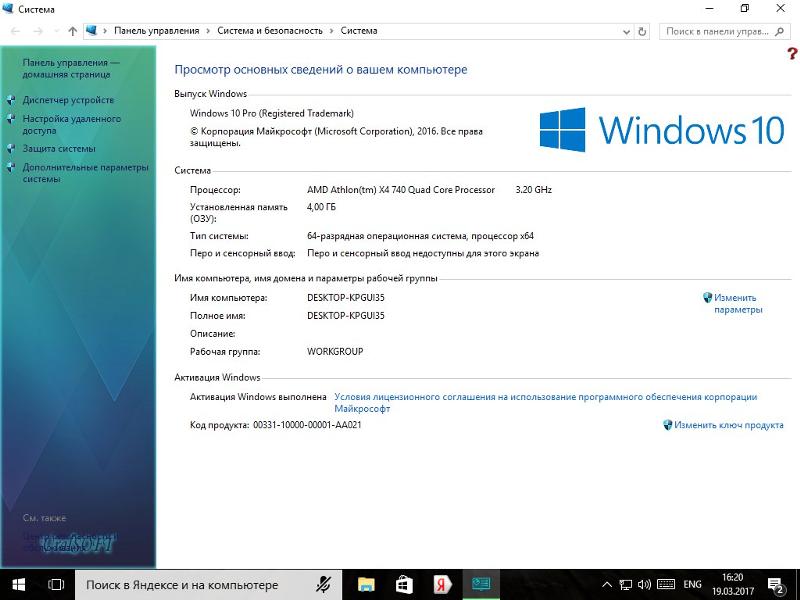
Task: Click system window icon in title bar
Action: click(8, 9)
